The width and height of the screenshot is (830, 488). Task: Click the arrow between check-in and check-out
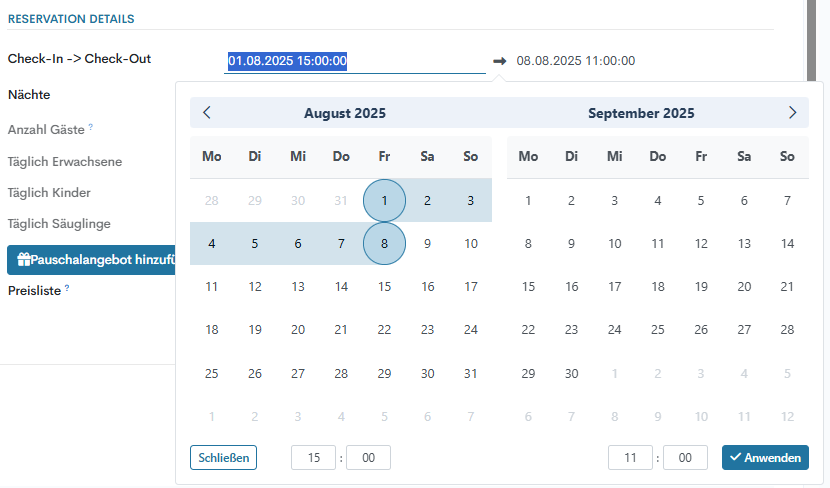500,61
